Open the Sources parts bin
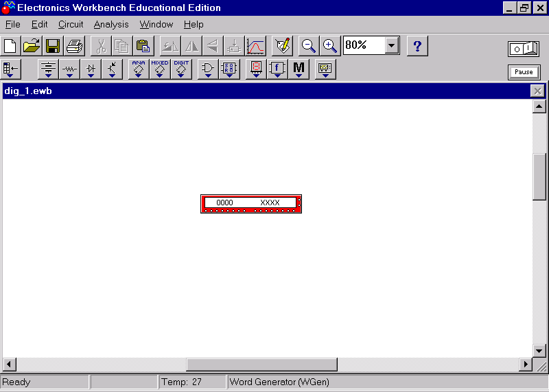The width and height of the screenshot is (549, 392). click(x=48, y=69)
